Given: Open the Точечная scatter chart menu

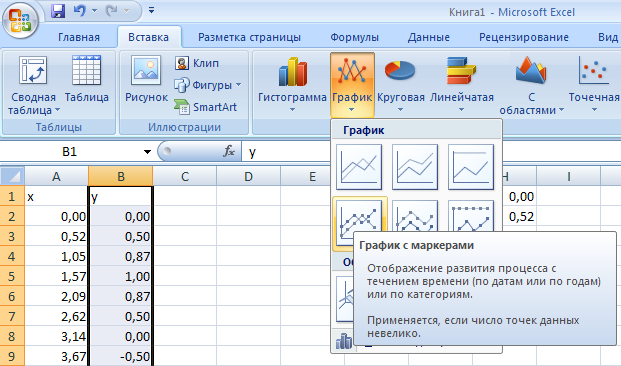Looking at the screenshot, I should tap(594, 85).
